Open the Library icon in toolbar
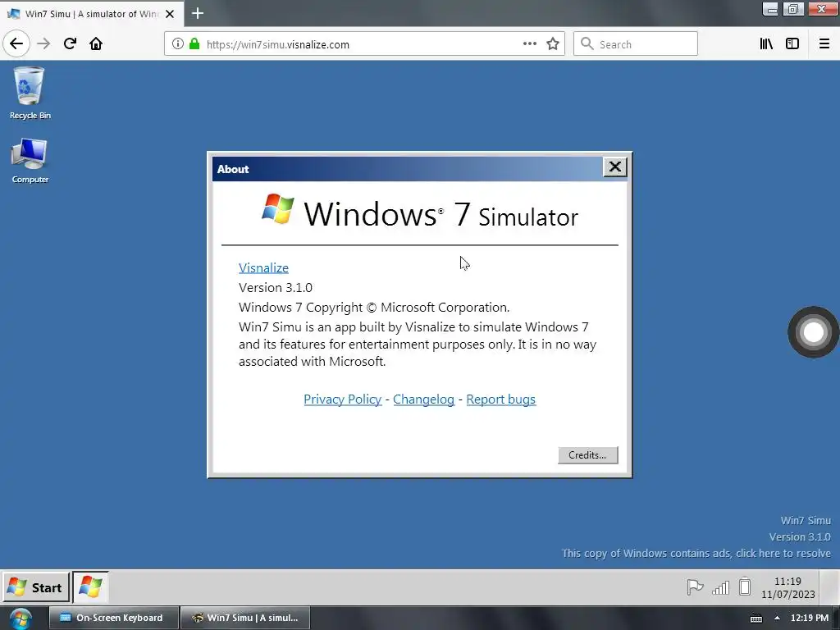Image resolution: width=840 pixels, height=630 pixels. click(x=766, y=44)
